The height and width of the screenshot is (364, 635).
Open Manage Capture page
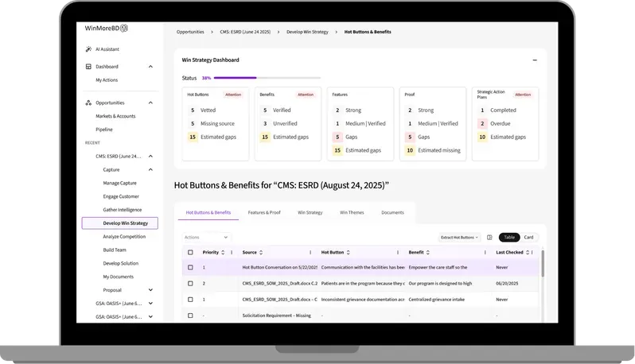coord(119,184)
